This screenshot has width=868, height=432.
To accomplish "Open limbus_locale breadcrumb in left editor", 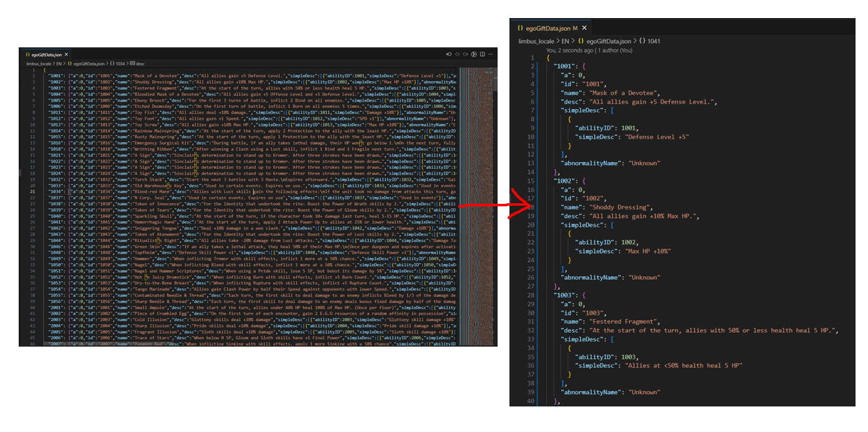I will tap(39, 64).
